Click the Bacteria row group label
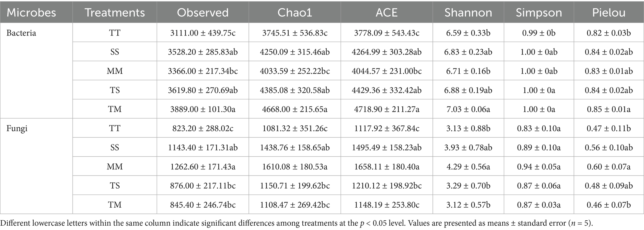The width and height of the screenshot is (644, 230). pyautogui.click(x=21, y=33)
